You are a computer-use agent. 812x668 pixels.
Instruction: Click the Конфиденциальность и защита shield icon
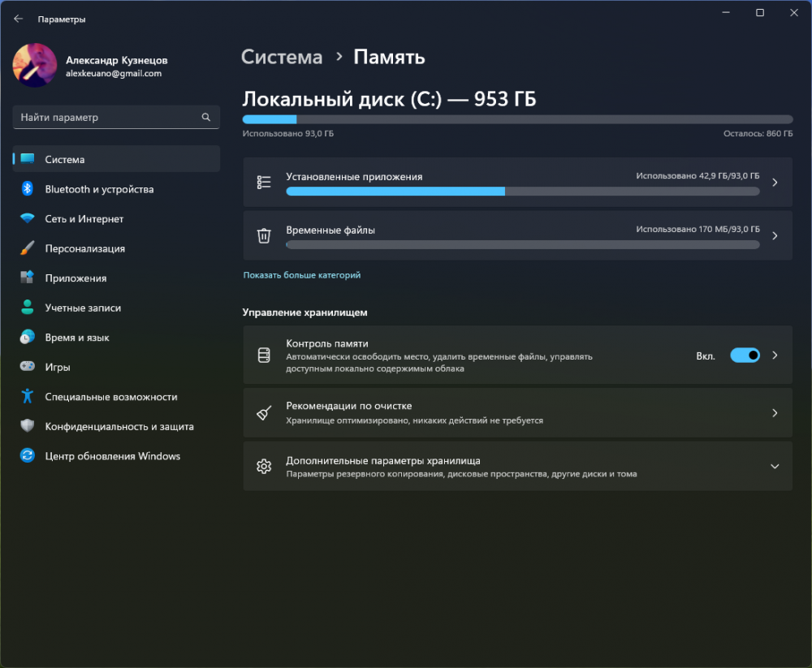click(x=28, y=426)
